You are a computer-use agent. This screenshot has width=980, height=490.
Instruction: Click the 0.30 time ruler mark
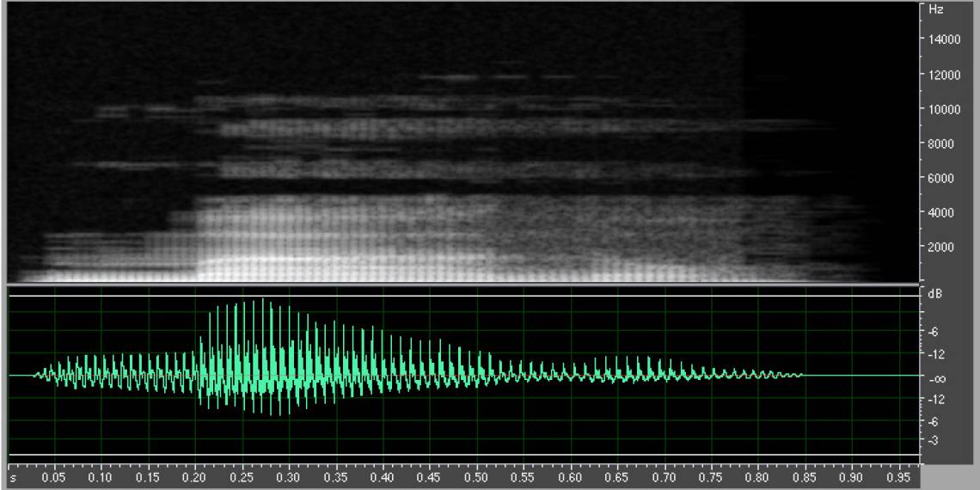(x=290, y=477)
